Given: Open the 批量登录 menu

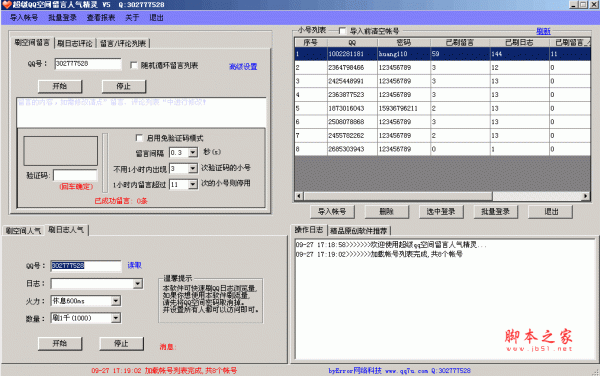Looking at the screenshot, I should [62, 18].
